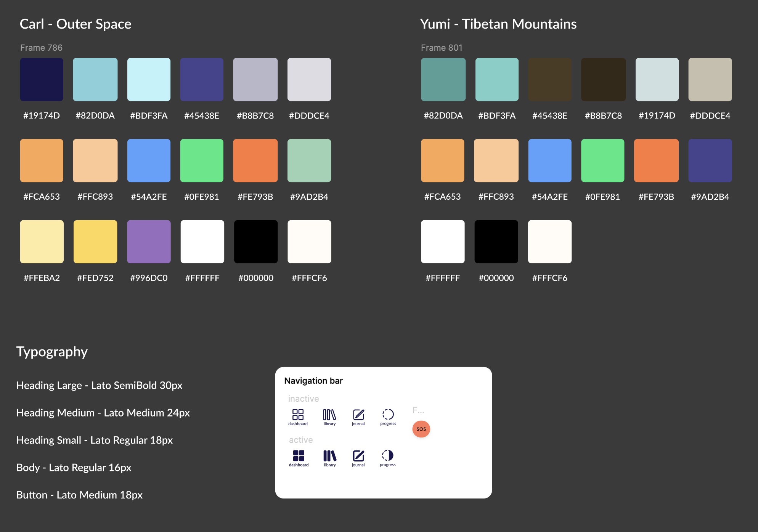Click the active progress icon
Viewport: 758px width, 532px height.
click(x=387, y=455)
